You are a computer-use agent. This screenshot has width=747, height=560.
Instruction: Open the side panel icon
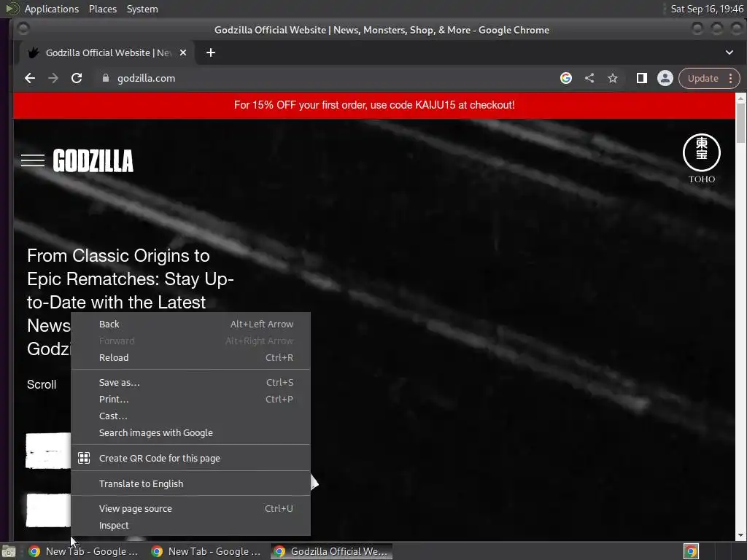pyautogui.click(x=642, y=78)
